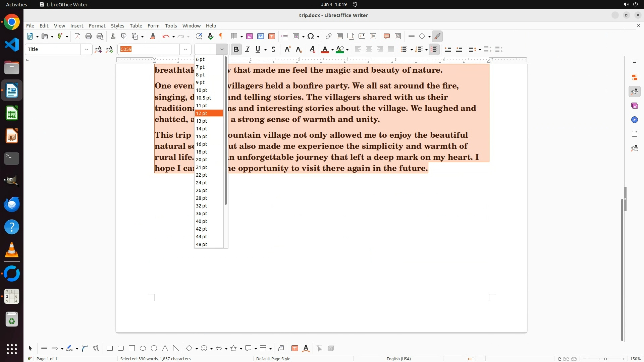Open the C059 font name dropdown

pos(185,50)
